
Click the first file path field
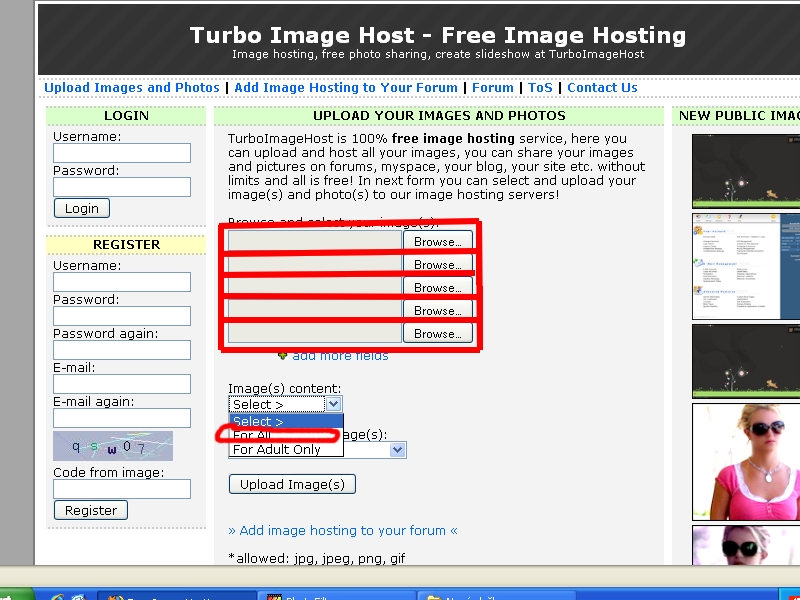tap(315, 241)
